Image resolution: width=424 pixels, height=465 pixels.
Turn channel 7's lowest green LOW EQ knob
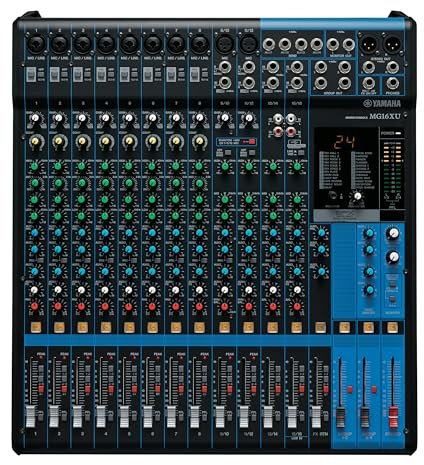tap(176, 216)
